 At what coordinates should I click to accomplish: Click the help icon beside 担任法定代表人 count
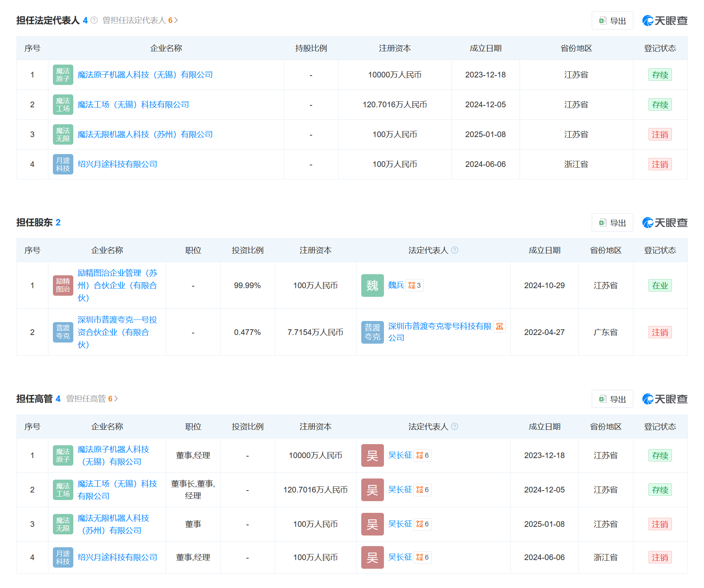click(94, 20)
